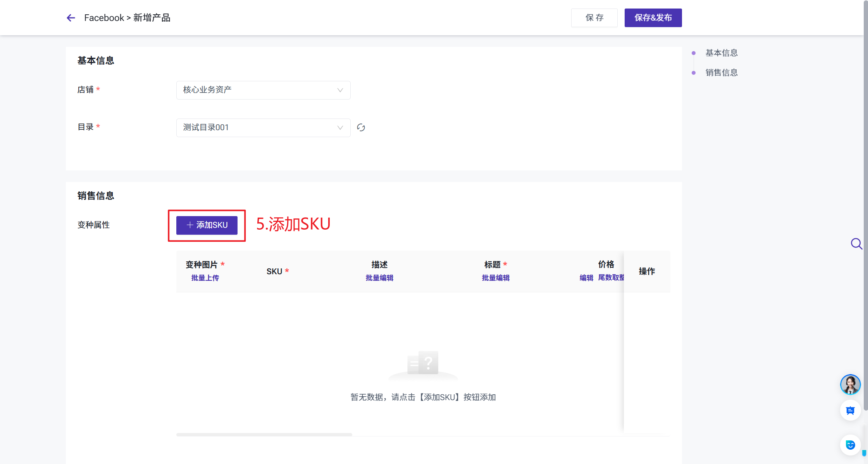
Task: Click 编辑 link under 价格 column
Action: pos(586,278)
